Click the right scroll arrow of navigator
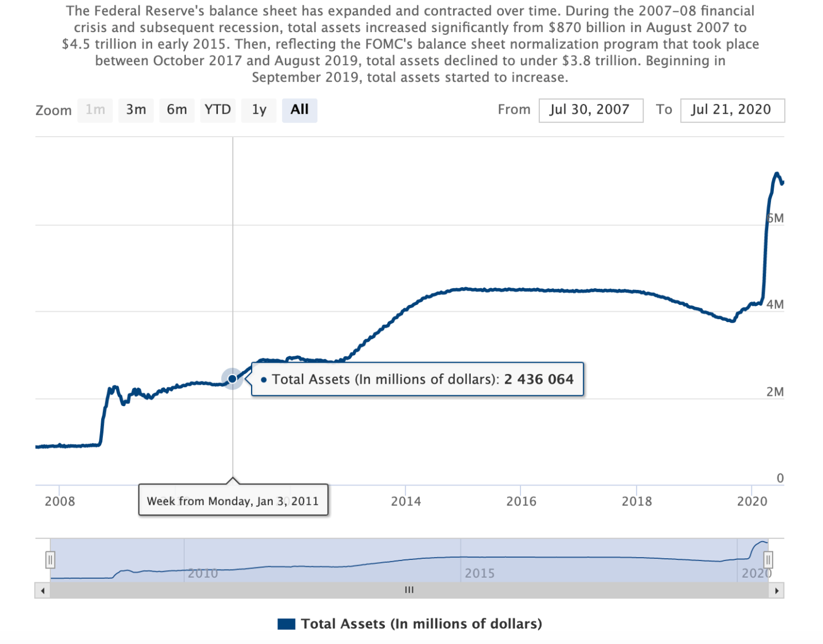The width and height of the screenshot is (823, 644). [776, 590]
